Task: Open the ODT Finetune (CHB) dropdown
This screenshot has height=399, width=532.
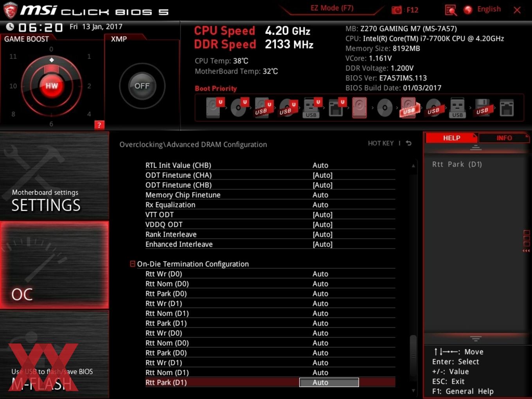Action: tap(323, 185)
